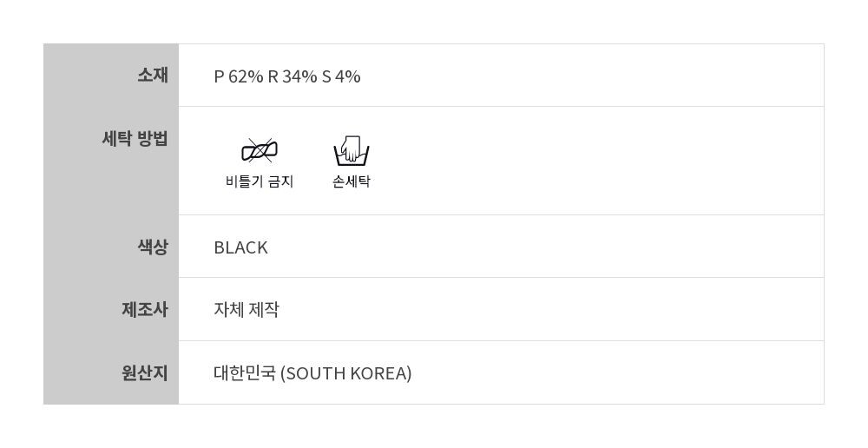
Task: Click the 대한민국 (SOUTH KOREA) origin value
Action: [x=312, y=373]
